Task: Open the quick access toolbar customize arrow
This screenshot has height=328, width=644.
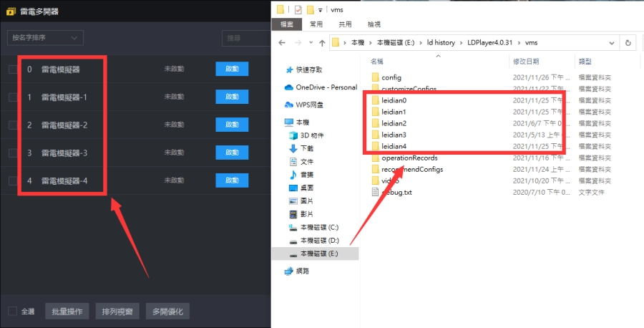Action: coord(321,10)
